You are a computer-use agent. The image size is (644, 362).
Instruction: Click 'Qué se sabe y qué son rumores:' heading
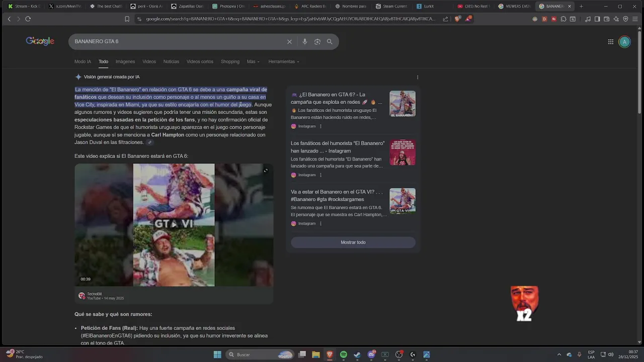(113, 314)
